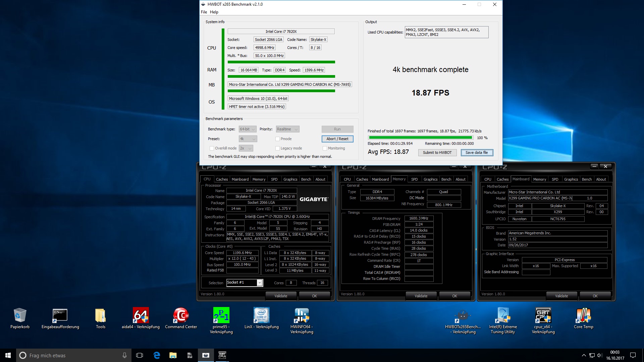
Task: Click the Run button
Action: [x=337, y=129]
